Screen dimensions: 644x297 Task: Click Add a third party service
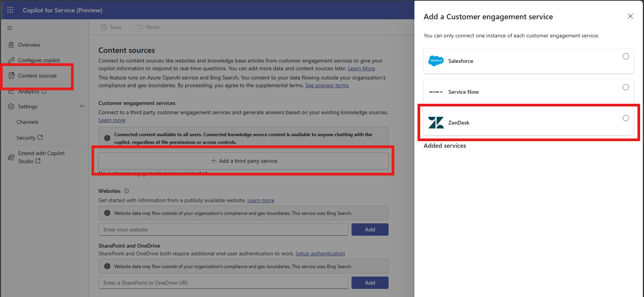coord(243,161)
